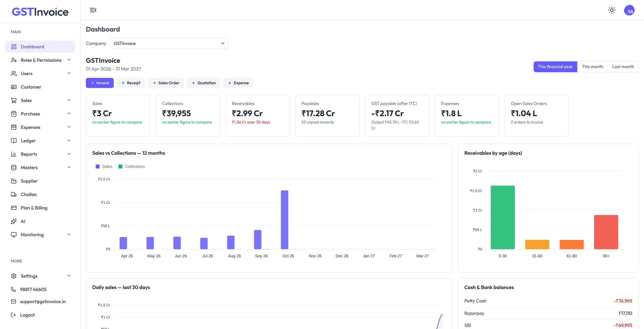Toggle Collections series in chart legend
The width and height of the screenshot is (644, 329).
click(x=131, y=167)
